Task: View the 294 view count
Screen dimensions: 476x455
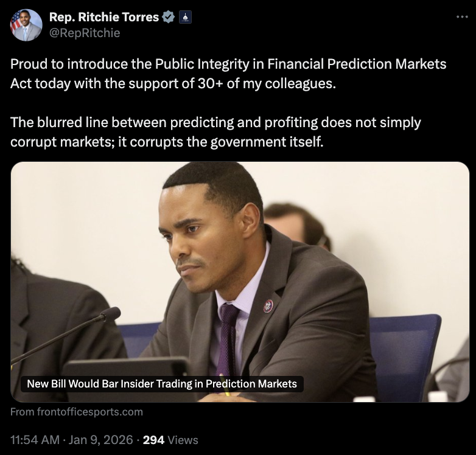Action: (153, 440)
